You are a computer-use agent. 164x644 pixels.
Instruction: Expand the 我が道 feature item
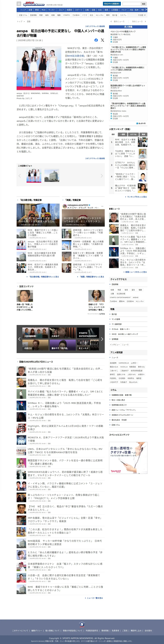[128, 314]
